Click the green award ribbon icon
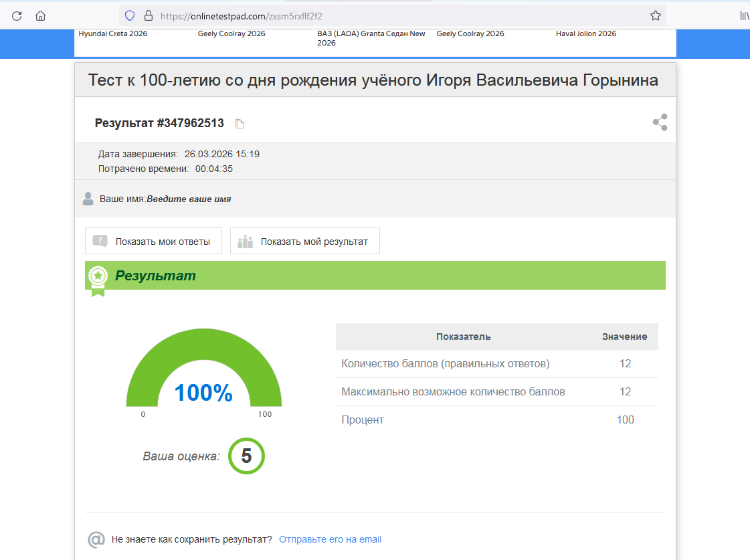Image resolution: width=750 pixels, height=560 pixels. click(98, 278)
